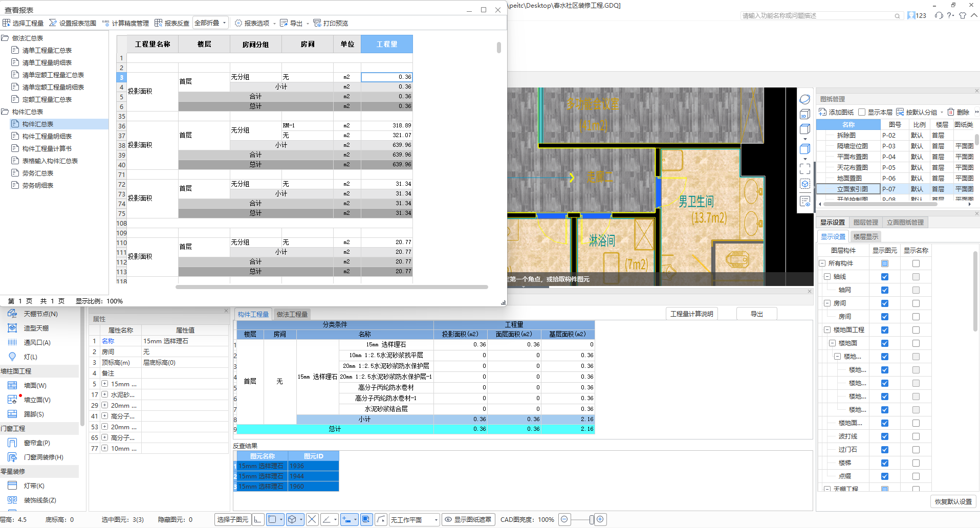Uncheck 显示图元 for 波打线 row
The height and width of the screenshot is (528, 980).
885,436
